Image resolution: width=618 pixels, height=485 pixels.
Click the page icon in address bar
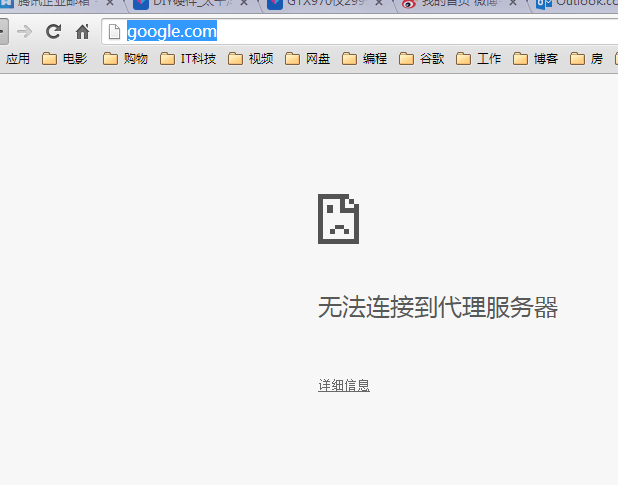(114, 32)
